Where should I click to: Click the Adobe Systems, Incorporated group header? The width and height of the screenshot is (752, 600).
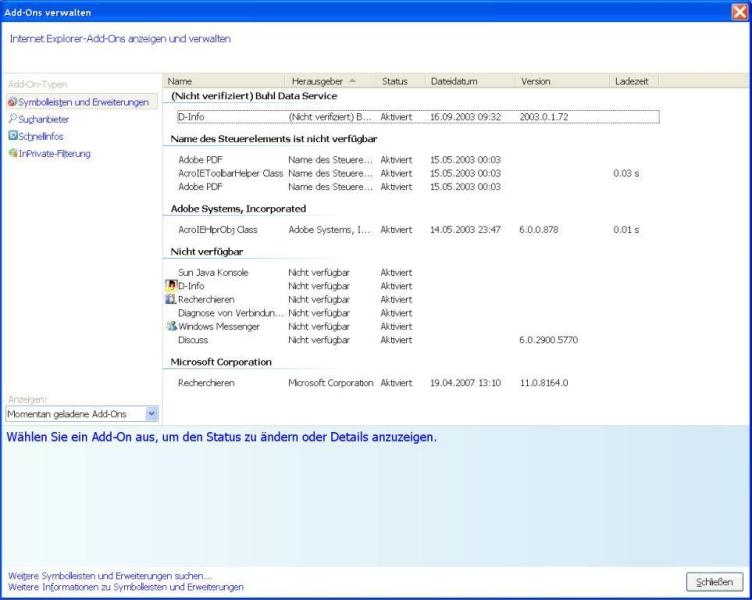coord(238,209)
